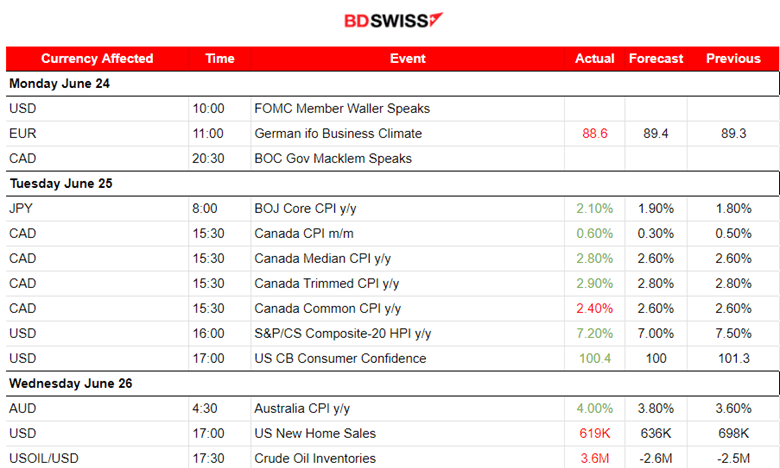Select the Crude Oil Inventories event

pyautogui.click(x=315, y=458)
